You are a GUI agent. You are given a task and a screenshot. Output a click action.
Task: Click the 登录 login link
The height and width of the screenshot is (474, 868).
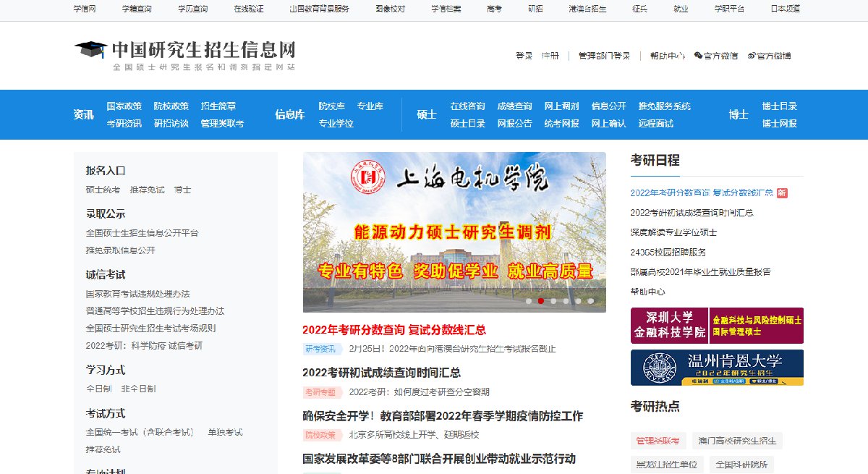coord(524,56)
